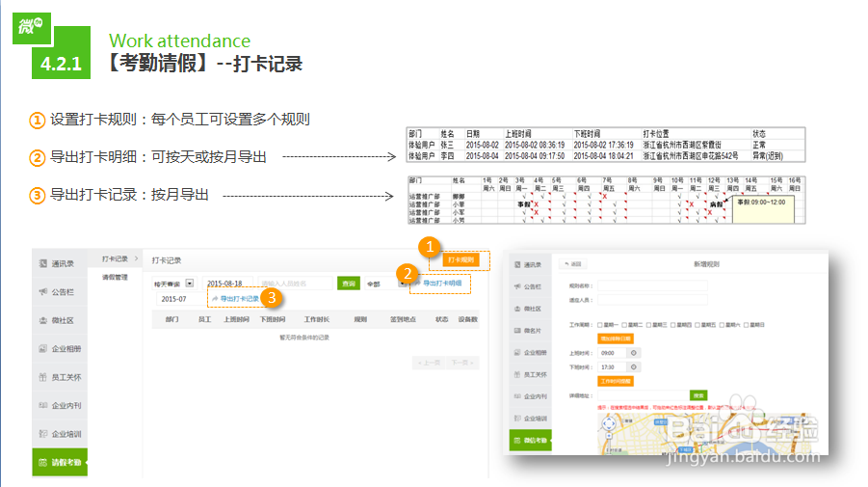Open 企业相册 icon in the 新增规则 panel sidebar
This screenshot has width=868, height=487.
[x=517, y=352]
